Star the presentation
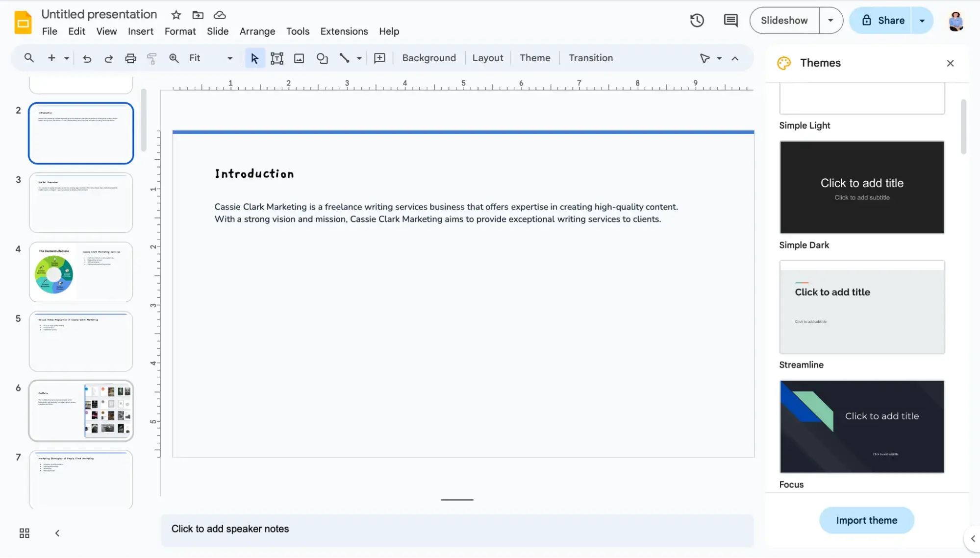Screen dimensions: 980x558 (176, 15)
